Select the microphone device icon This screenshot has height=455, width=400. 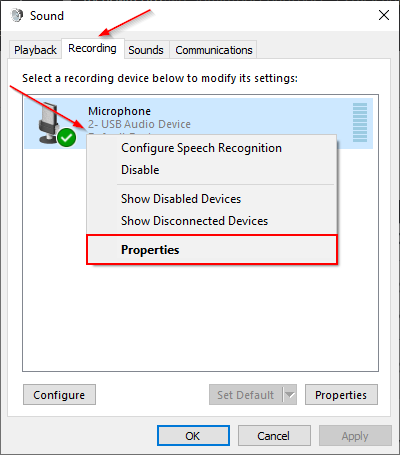(50, 123)
